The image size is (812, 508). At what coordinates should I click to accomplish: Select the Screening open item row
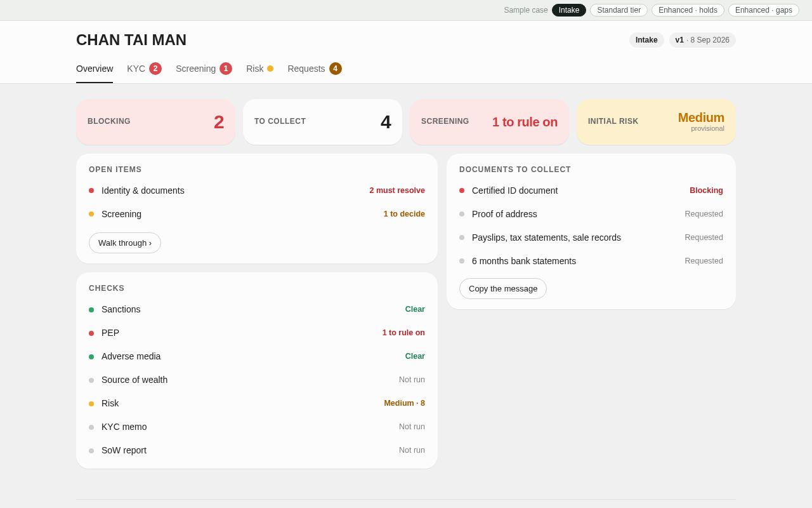pyautogui.click(x=257, y=214)
